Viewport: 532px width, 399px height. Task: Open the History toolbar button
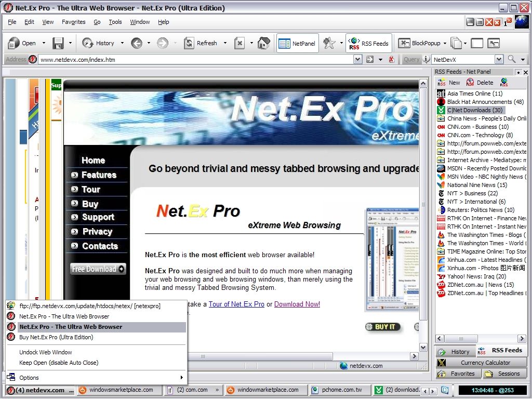[x=98, y=43]
